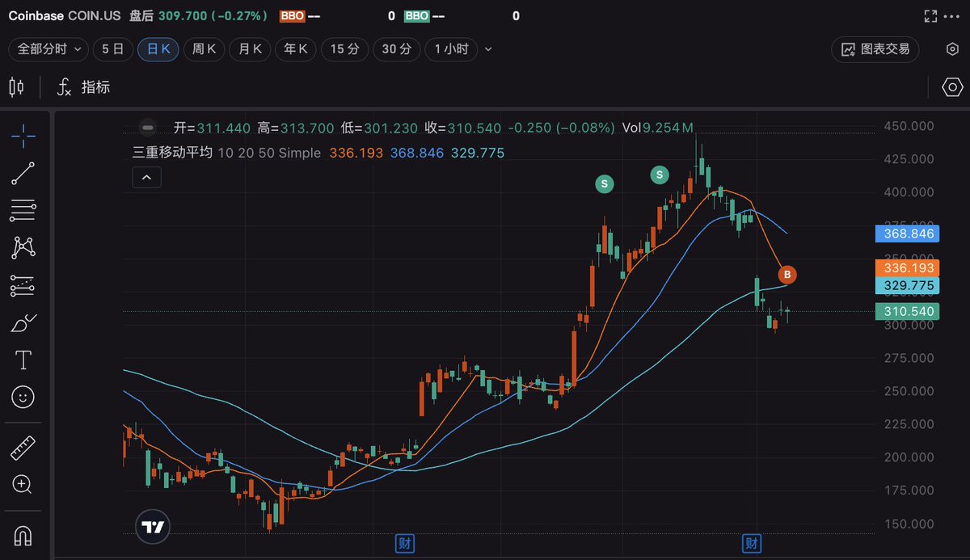Image resolution: width=970 pixels, height=560 pixels.
Task: Select the text annotation tool
Action: (x=23, y=360)
